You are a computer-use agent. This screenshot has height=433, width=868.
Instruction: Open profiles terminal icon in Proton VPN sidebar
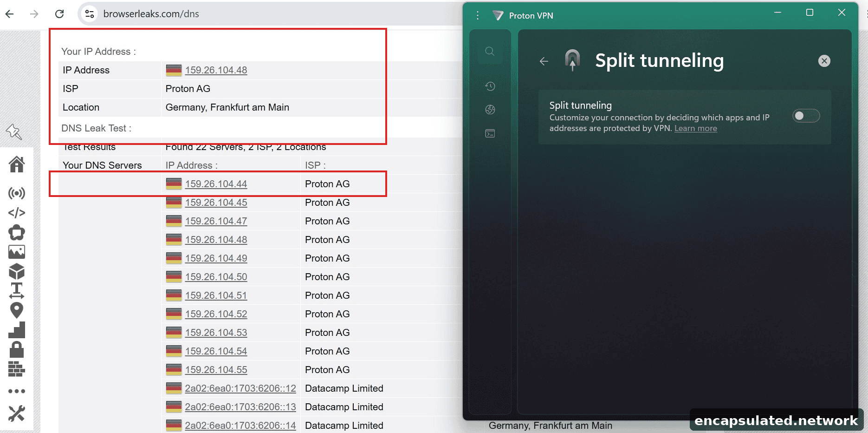490,133
